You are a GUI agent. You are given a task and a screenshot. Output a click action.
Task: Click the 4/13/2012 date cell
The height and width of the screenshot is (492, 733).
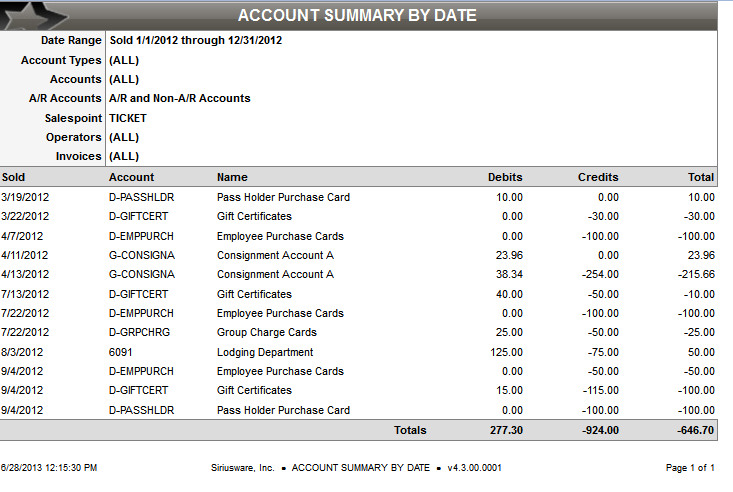[x=25, y=275]
